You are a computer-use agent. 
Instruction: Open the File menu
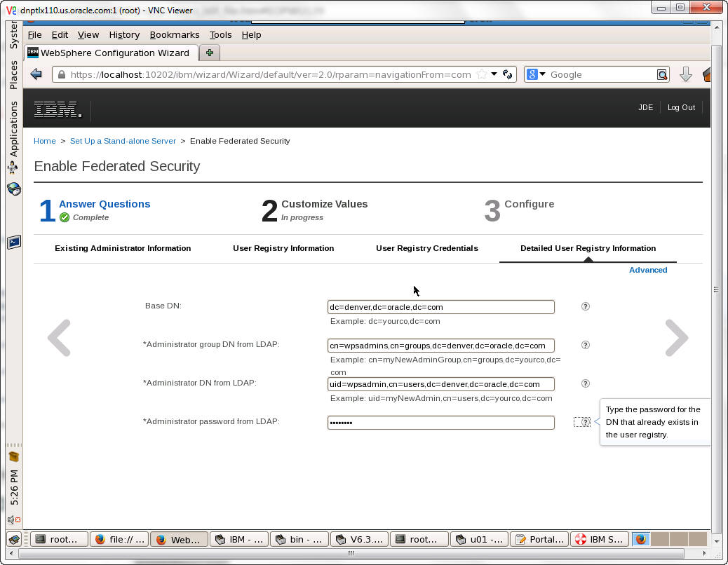coord(34,35)
